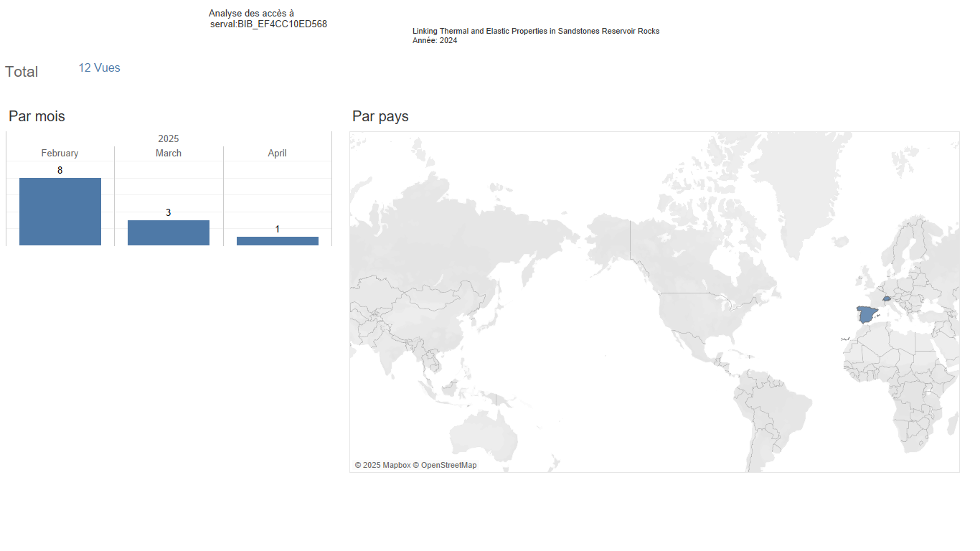The image size is (980, 551).
Task: Click the "Analyse des accès à" title text
Action: click(251, 14)
